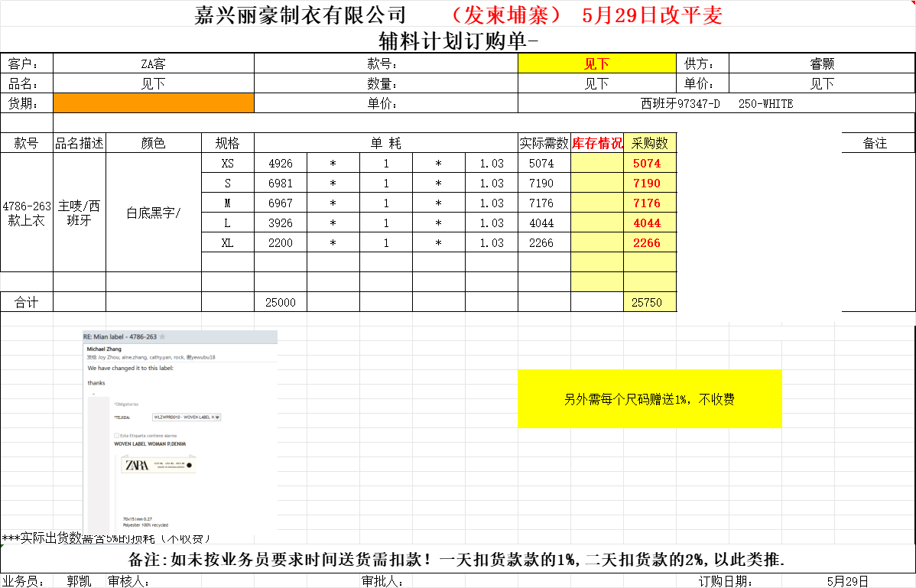Click the customer cell ZA客
This screenshot has height=588, width=916.
pos(153,63)
